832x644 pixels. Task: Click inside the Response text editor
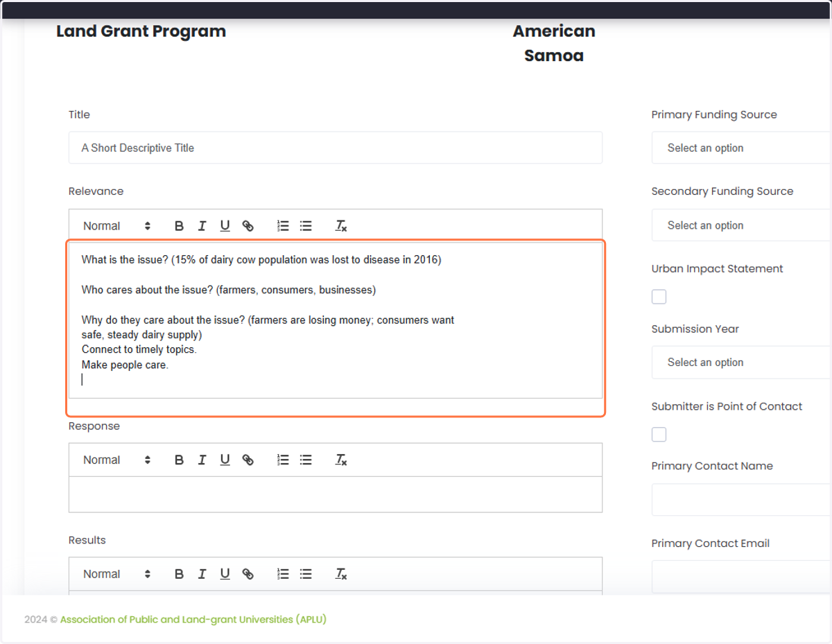[x=336, y=494]
